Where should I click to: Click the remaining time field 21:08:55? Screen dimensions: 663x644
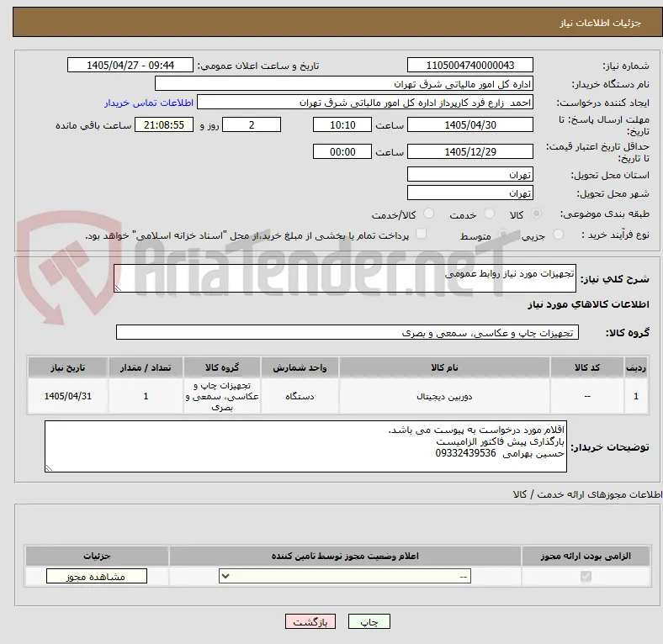coord(164,125)
